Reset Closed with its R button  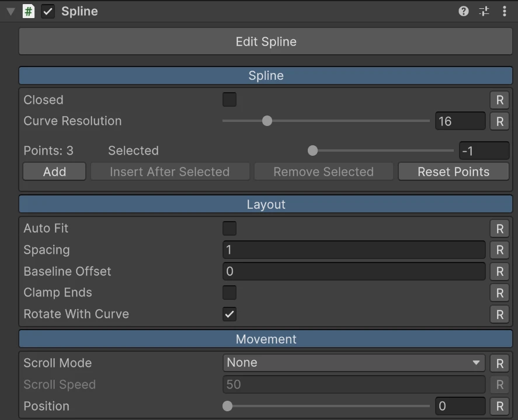click(x=499, y=100)
